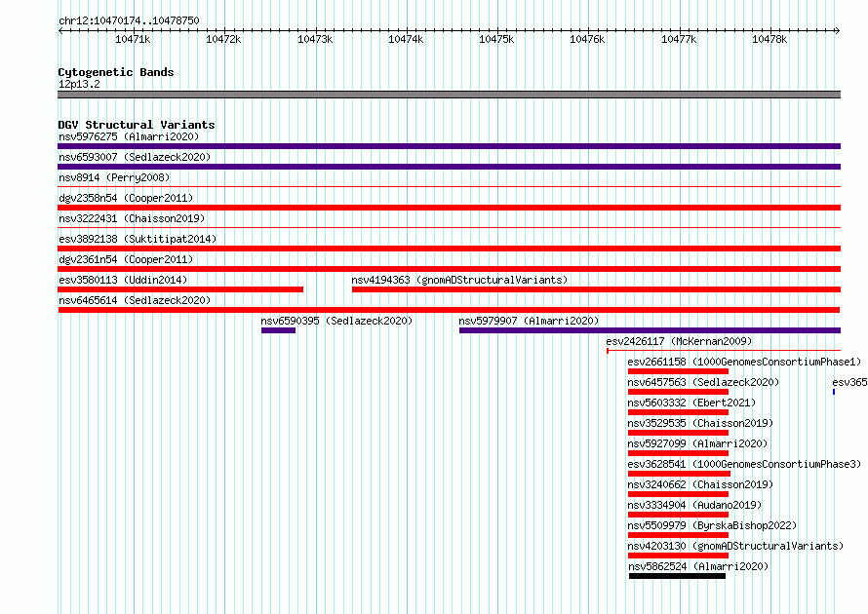Click the Cytogenetic Bands track title
This screenshot has height=614, width=868.
pos(116,72)
